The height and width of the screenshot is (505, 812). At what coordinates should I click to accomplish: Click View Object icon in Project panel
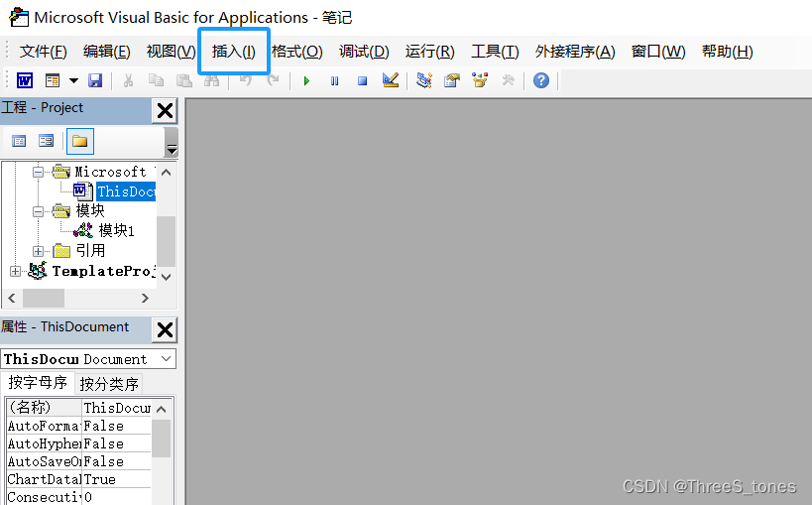46,141
